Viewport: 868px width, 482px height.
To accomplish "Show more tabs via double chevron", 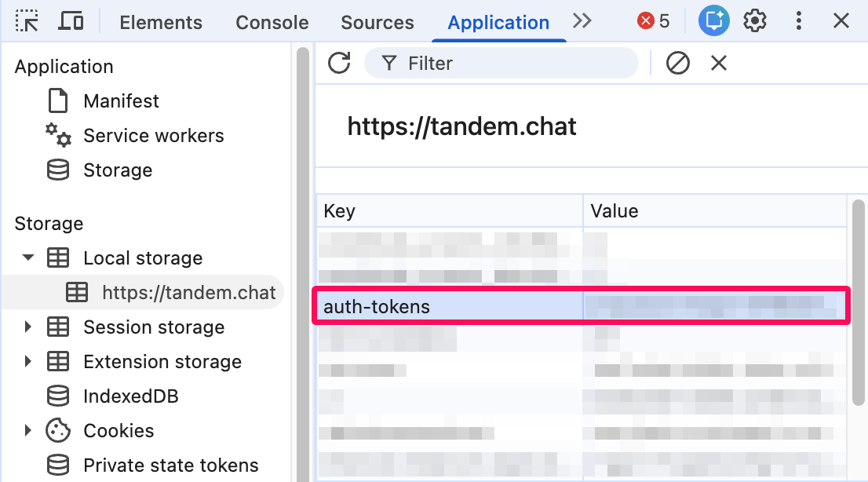I will (582, 21).
